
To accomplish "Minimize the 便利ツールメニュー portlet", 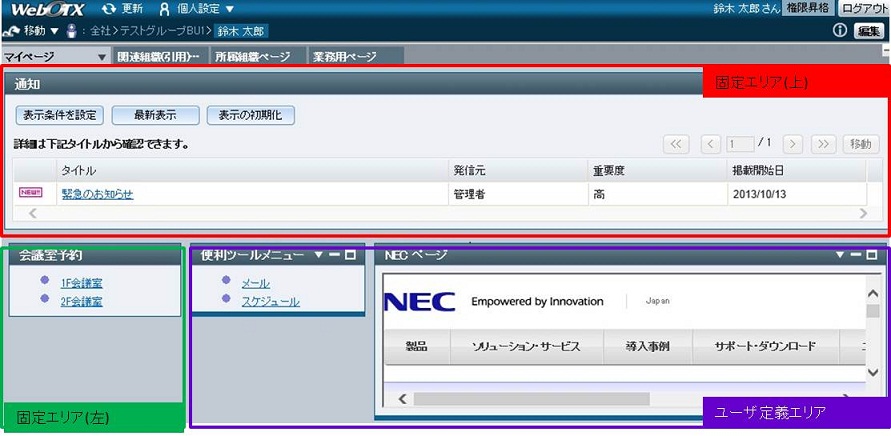I will tap(334, 255).
